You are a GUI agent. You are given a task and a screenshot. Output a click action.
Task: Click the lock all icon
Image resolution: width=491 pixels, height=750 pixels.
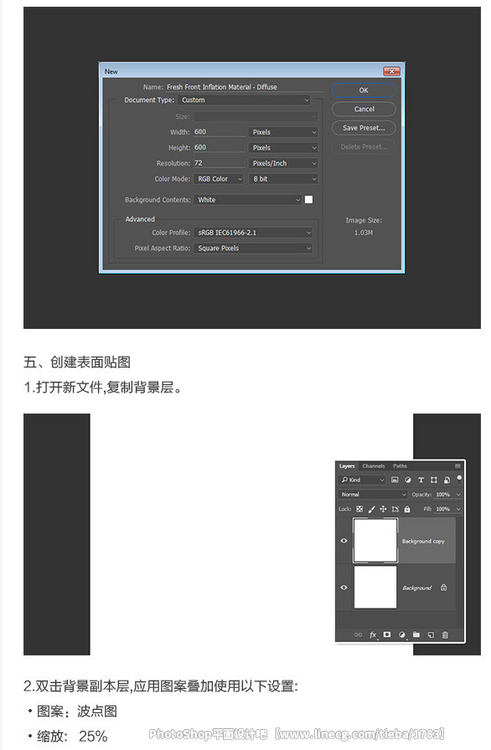(x=407, y=509)
